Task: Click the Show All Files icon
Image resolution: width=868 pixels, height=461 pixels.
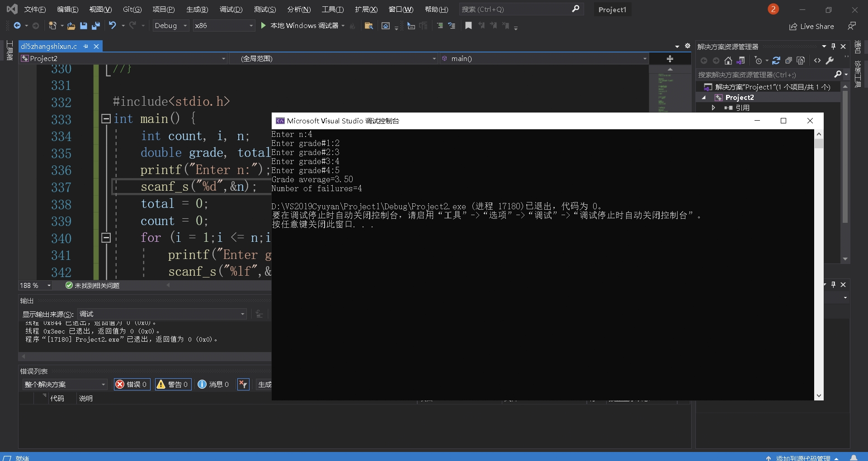Action: [x=801, y=61]
